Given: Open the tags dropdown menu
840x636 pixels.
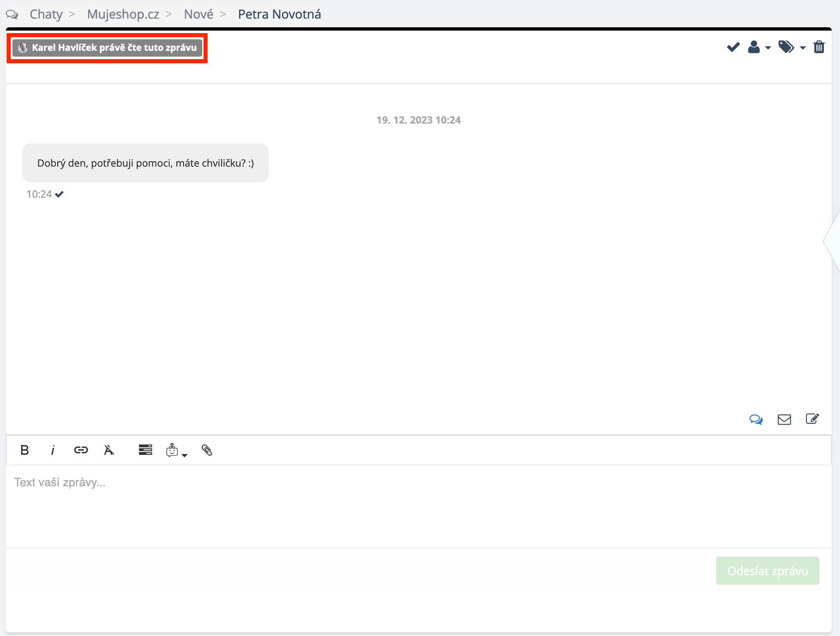Looking at the screenshot, I should [791, 47].
